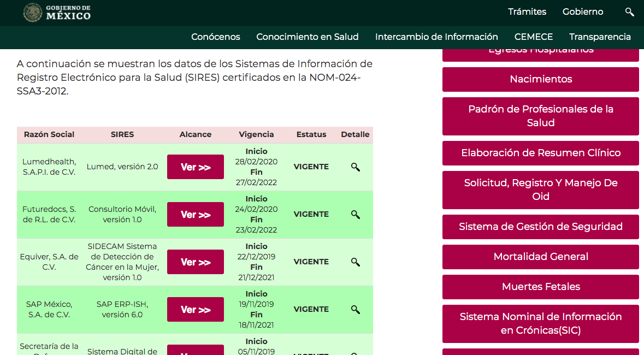Click Consultorio Móvil, versión 1.0 cell
Viewport: 644px width, 355px height.
[122, 215]
